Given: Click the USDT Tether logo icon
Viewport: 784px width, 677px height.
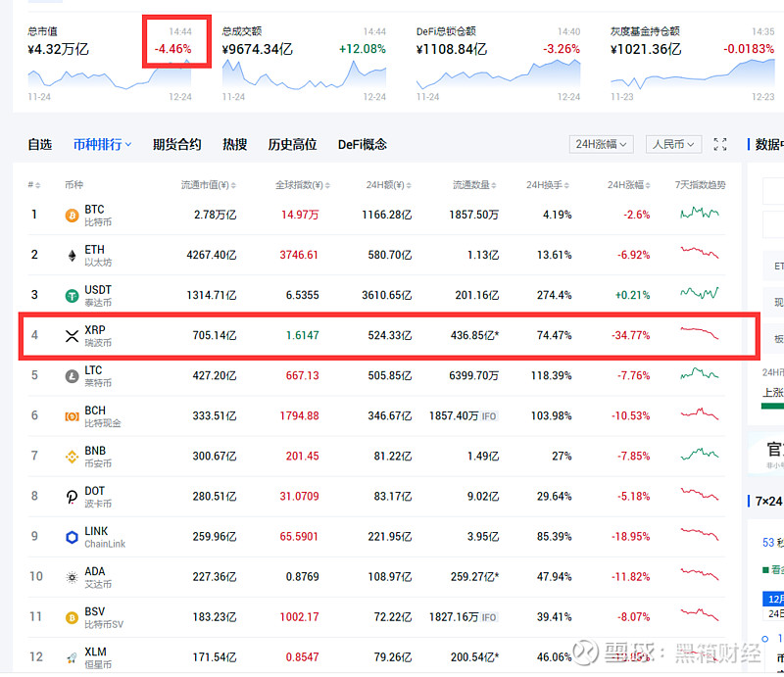Looking at the screenshot, I should coord(72,296).
